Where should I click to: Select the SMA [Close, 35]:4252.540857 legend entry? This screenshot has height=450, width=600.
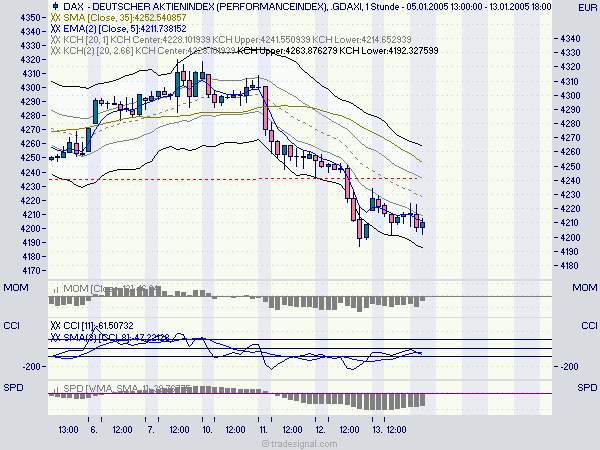tap(125, 18)
